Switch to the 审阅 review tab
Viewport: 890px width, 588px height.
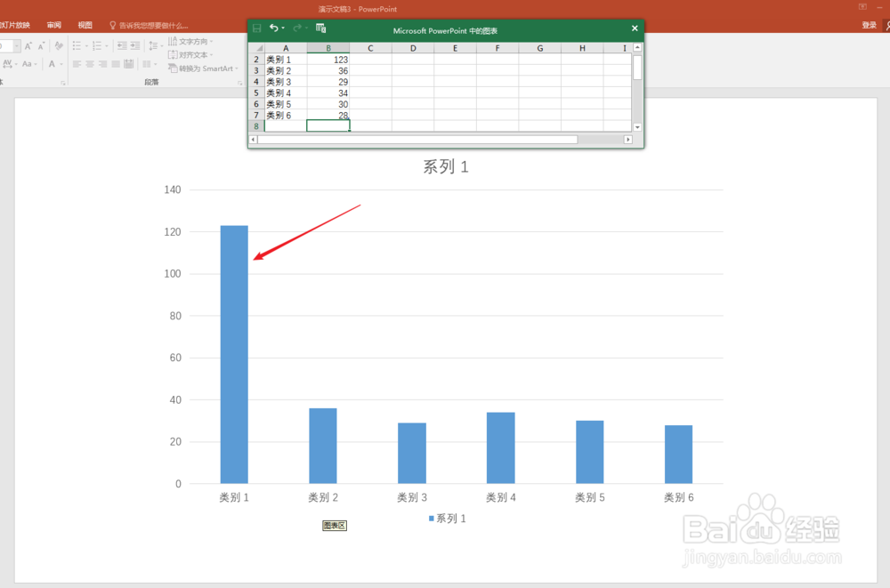(54, 25)
